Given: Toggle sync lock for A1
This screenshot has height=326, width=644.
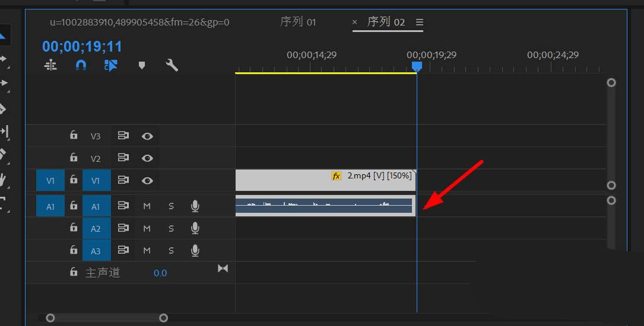Looking at the screenshot, I should click(x=123, y=206).
